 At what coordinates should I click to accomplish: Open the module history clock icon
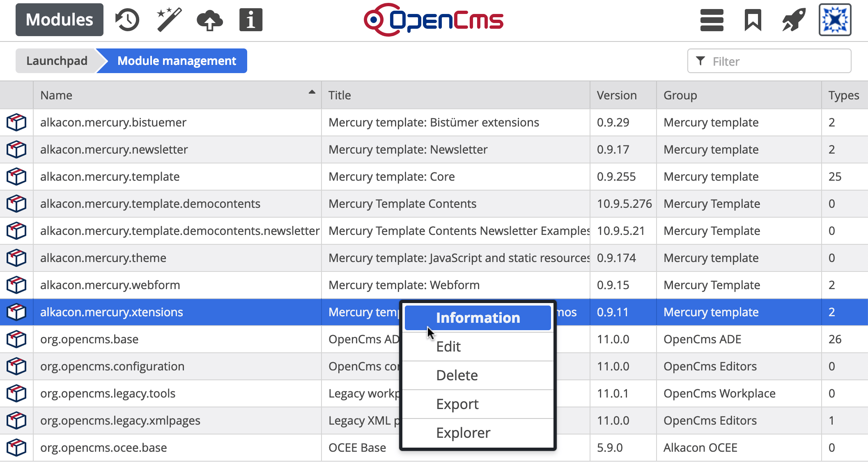coord(127,20)
